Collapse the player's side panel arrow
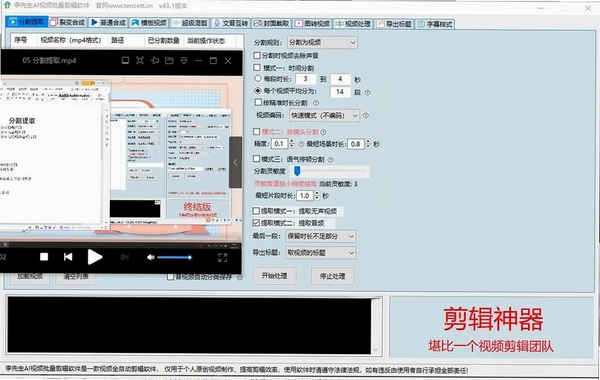 [235, 162]
